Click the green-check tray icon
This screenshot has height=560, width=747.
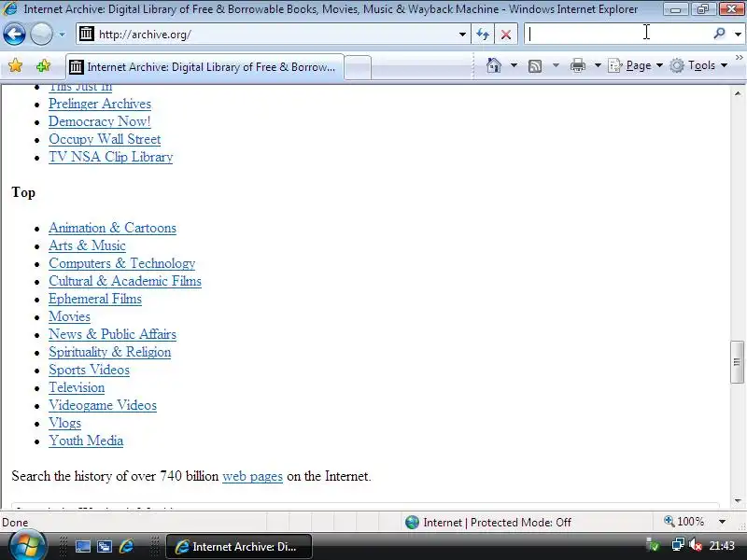pos(652,544)
